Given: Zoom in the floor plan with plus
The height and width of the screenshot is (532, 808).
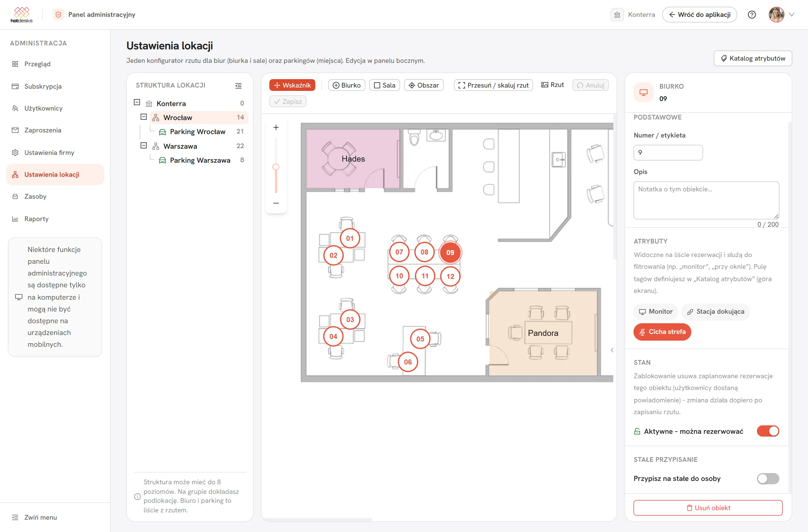Looking at the screenshot, I should [276, 128].
